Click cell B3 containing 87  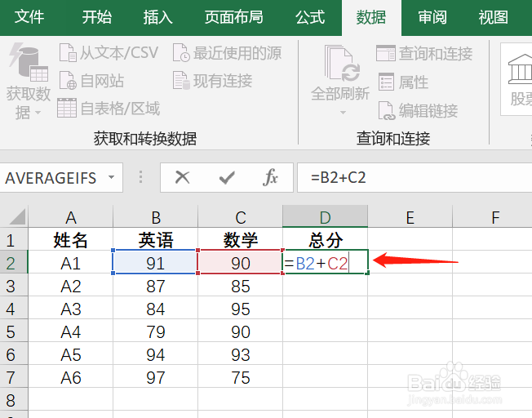tap(155, 286)
